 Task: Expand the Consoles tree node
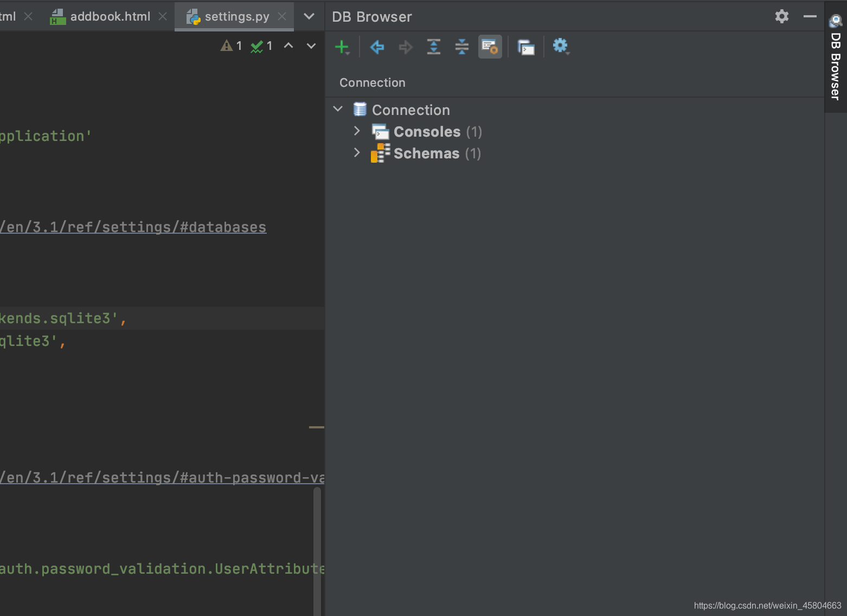pos(356,131)
